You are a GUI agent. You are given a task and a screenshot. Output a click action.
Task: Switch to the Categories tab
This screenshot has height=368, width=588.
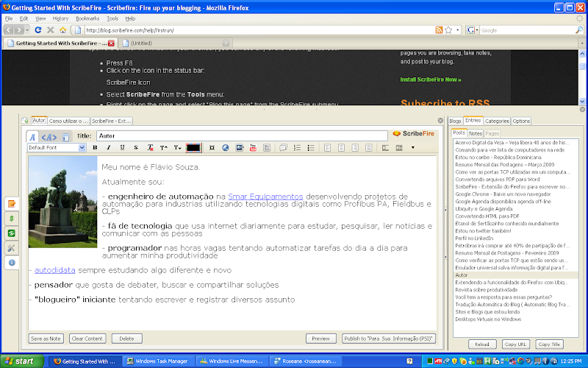497,121
